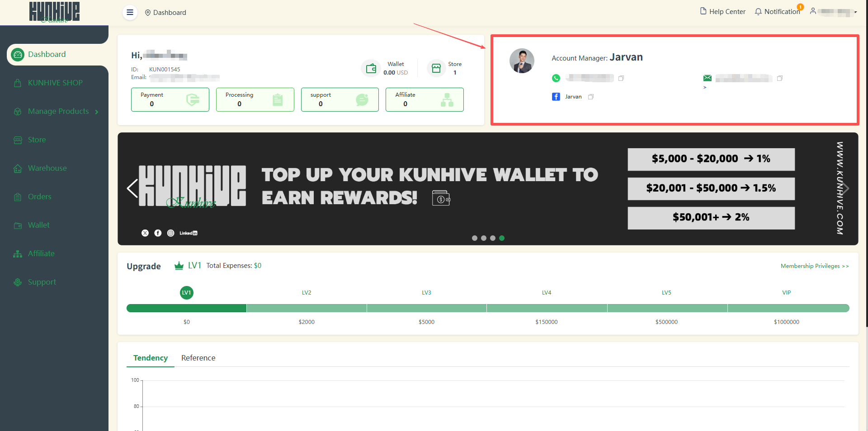868x431 pixels.
Task: Copy the Jarvan Facebook contact
Action: pos(591,97)
